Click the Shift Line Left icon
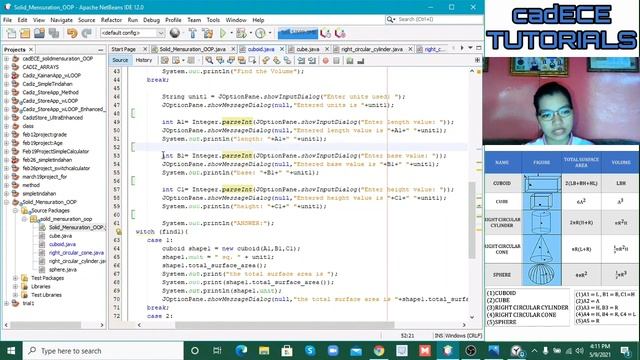640x360 pixels. coord(301,60)
